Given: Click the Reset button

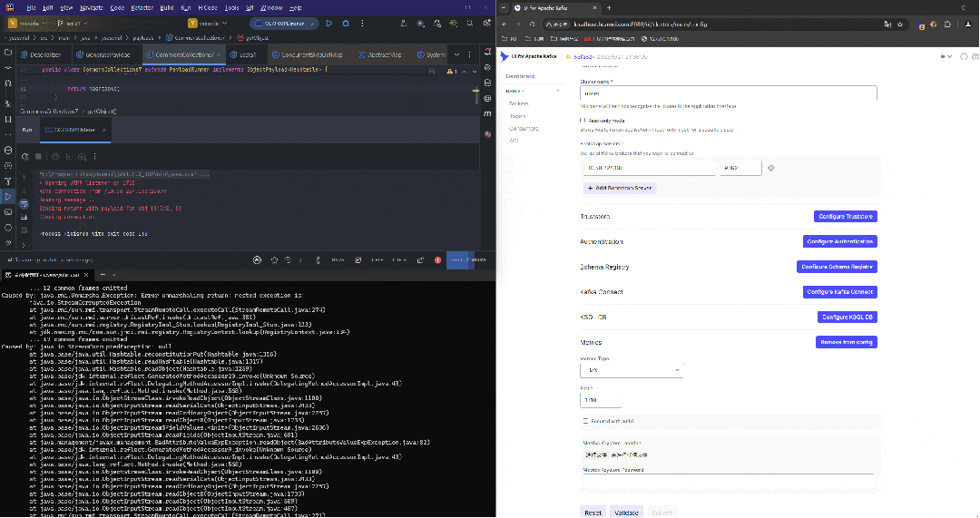Looking at the screenshot, I should [593, 513].
